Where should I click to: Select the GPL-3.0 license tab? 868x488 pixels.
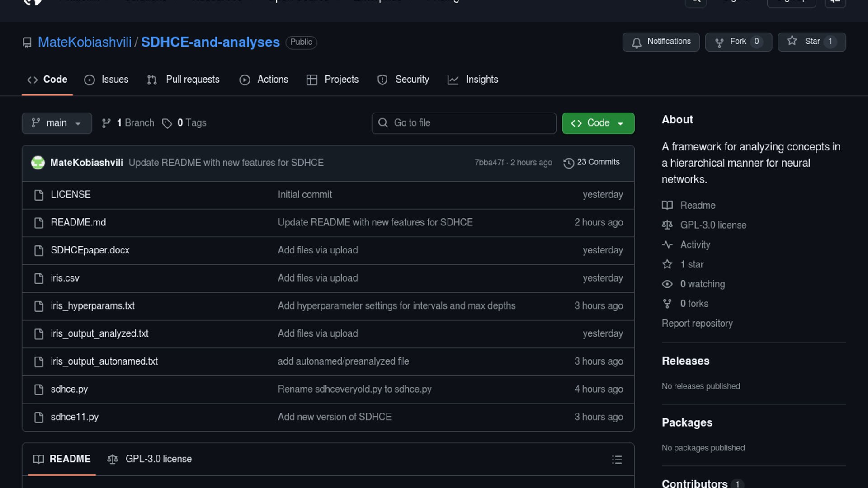click(x=150, y=459)
